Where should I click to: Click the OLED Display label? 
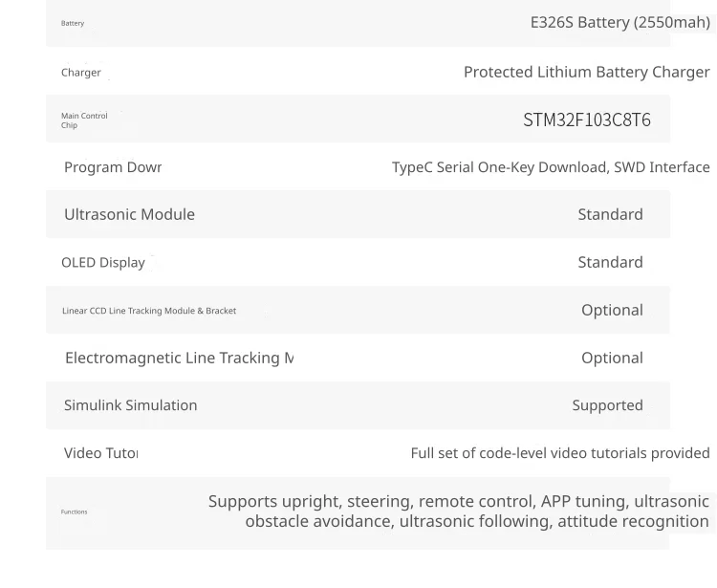tap(103, 263)
